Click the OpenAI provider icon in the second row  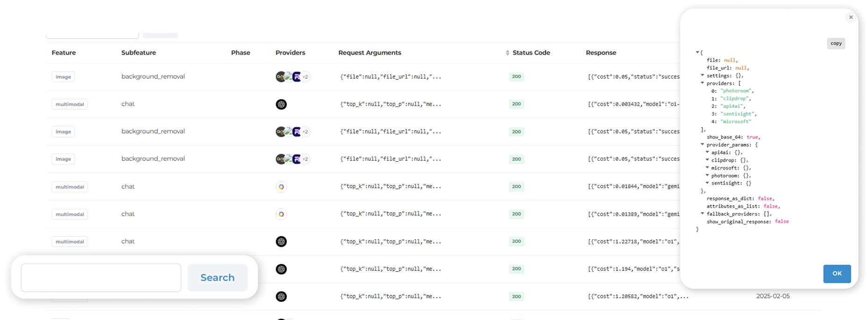(281, 104)
